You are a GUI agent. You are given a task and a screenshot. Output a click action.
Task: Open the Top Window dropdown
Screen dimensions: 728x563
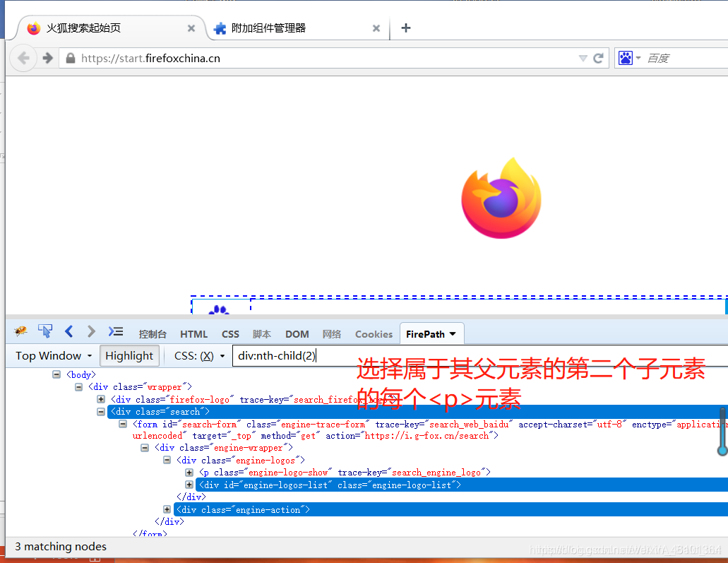click(x=54, y=356)
